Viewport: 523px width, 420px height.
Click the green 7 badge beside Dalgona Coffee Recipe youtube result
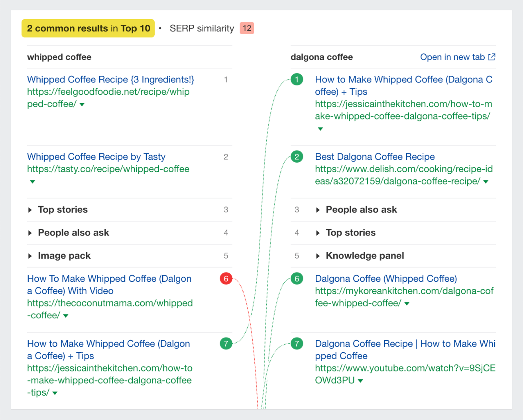[297, 343]
